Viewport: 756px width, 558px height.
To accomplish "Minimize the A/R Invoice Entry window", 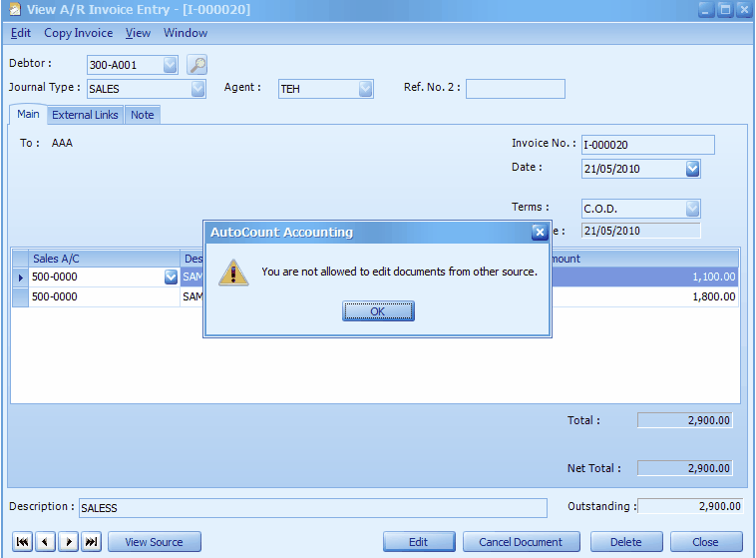I will tap(705, 10).
